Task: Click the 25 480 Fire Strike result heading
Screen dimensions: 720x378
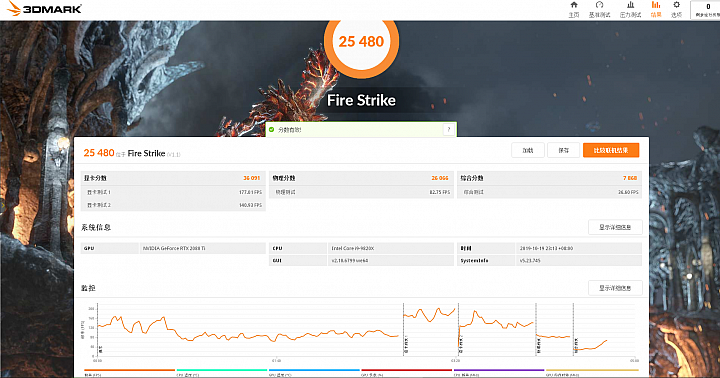Action: 132,153
